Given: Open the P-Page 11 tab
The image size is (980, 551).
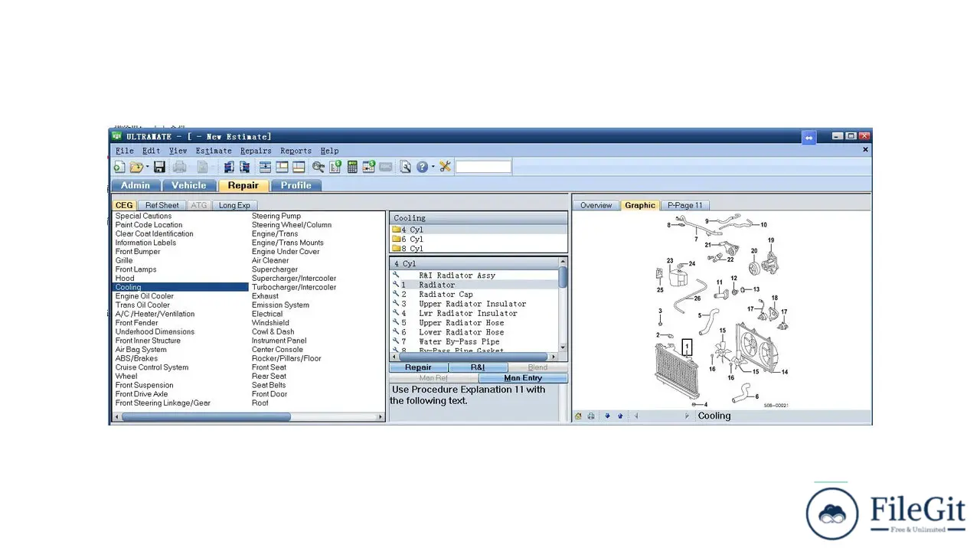Looking at the screenshot, I should tap(685, 205).
